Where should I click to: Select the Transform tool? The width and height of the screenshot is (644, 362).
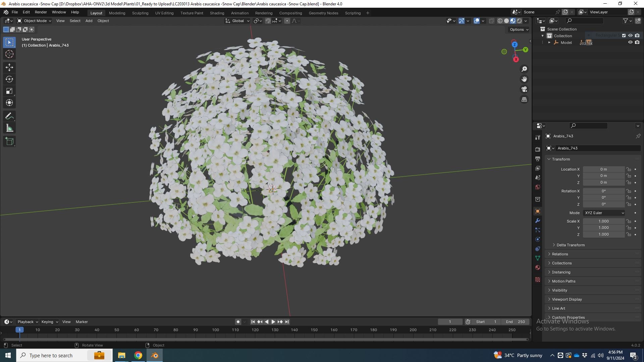9,103
